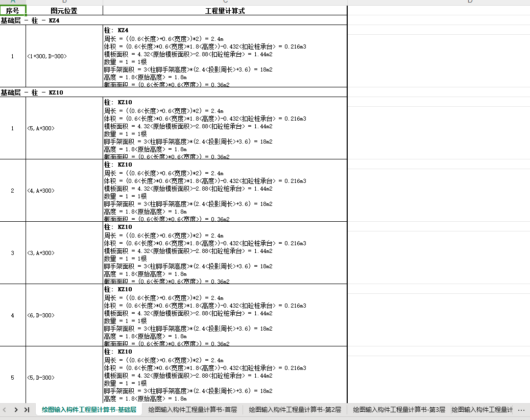Screen dimensions: 530x420
Task: Select the 图元位置 header cell
Action: coord(64,11)
